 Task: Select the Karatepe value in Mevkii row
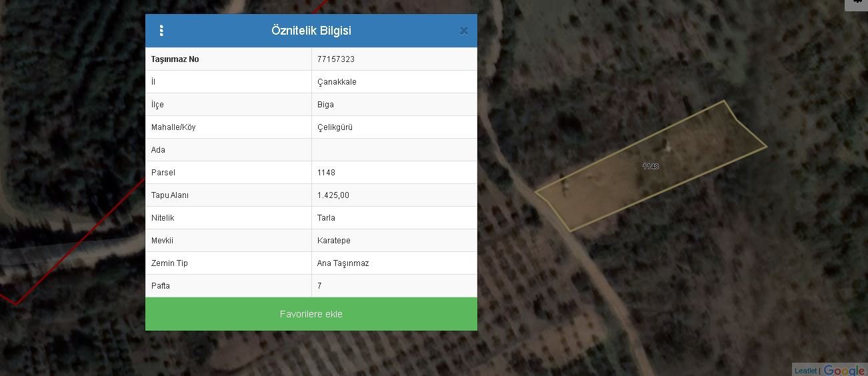(x=334, y=241)
